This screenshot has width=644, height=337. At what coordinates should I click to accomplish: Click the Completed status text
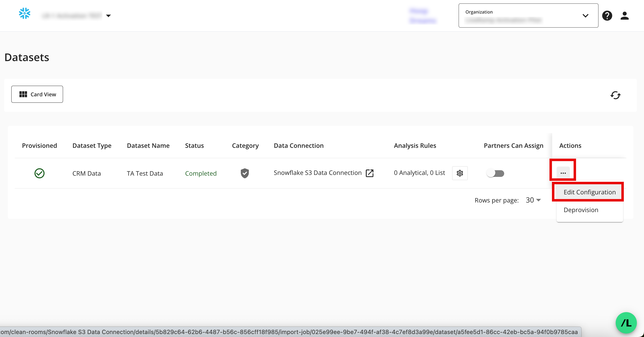pos(200,173)
